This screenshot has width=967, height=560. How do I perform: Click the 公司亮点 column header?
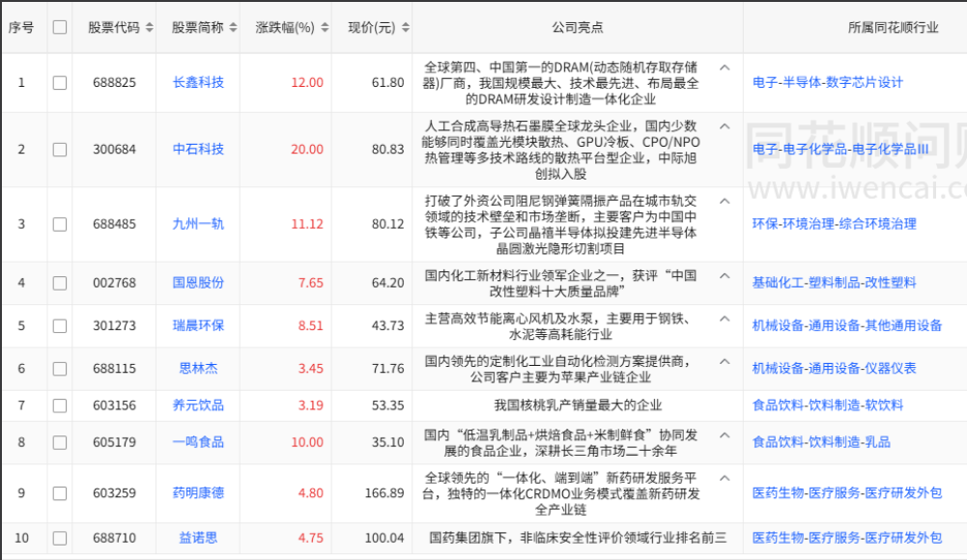(x=578, y=28)
